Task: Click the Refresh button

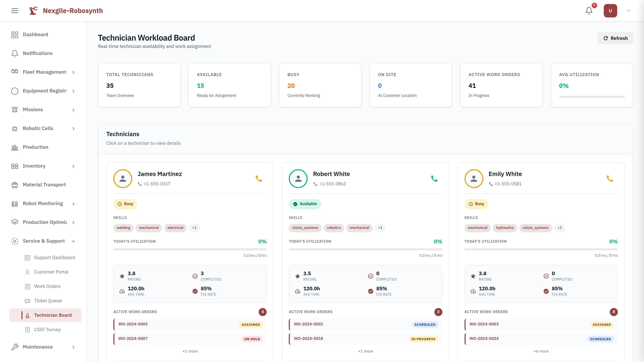Action: (615, 38)
